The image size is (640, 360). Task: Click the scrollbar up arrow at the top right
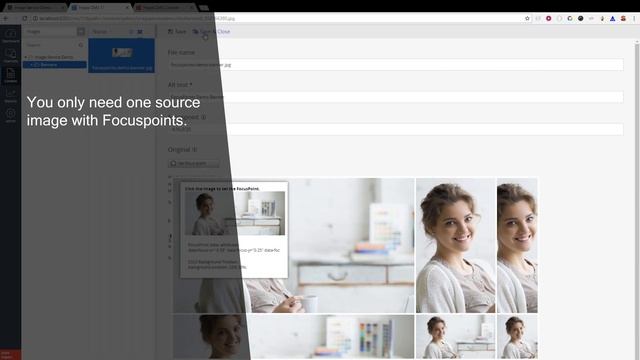coord(637,42)
